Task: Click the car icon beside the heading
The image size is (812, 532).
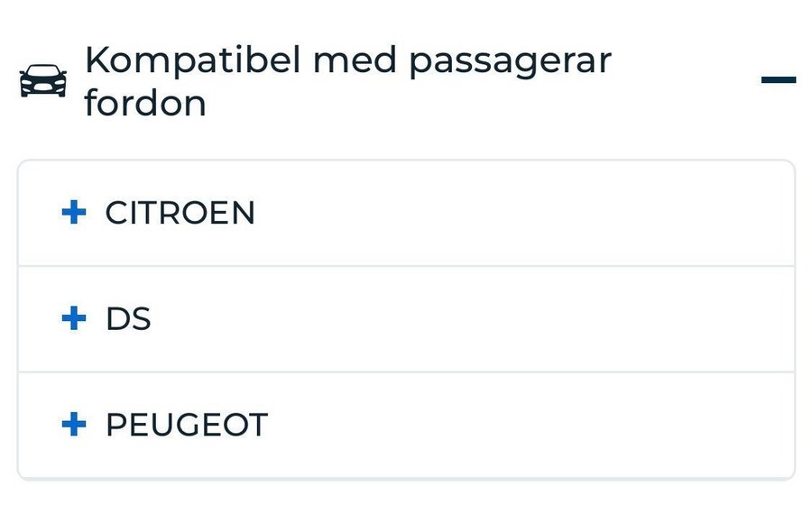Action: [42, 81]
